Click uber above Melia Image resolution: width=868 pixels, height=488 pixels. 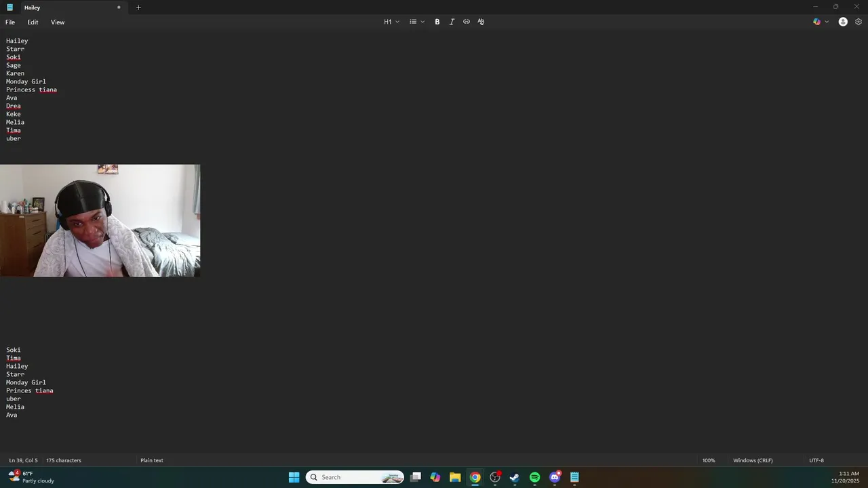coord(14,399)
